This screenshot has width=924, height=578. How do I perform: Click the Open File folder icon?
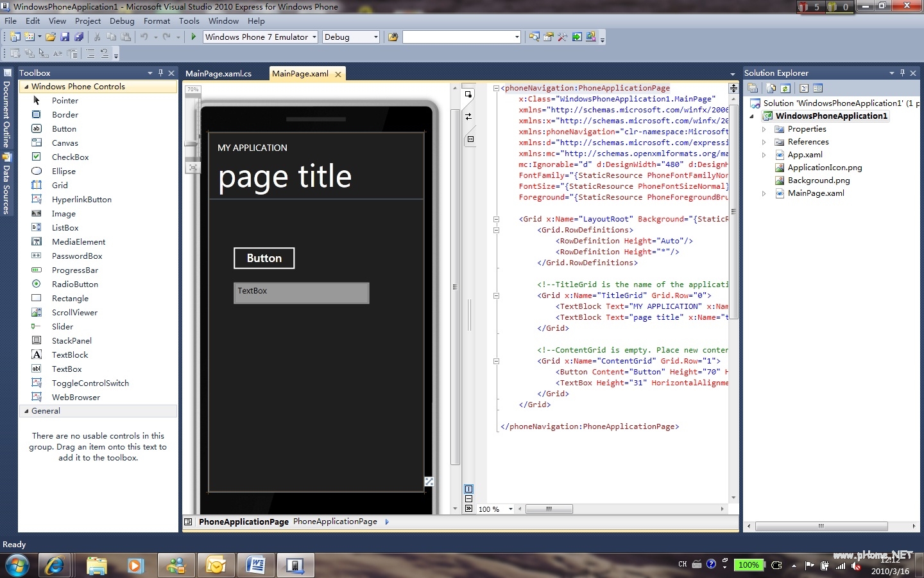(50, 37)
